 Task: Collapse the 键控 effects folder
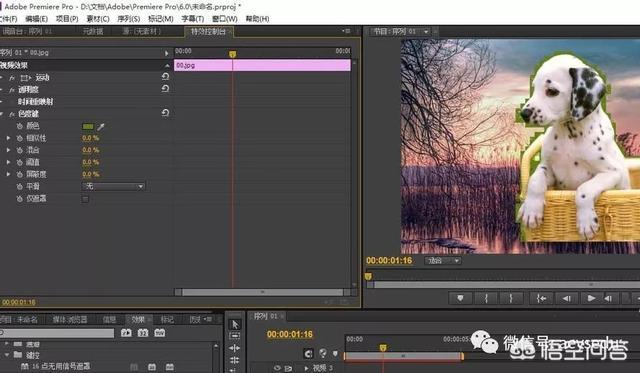[7, 355]
